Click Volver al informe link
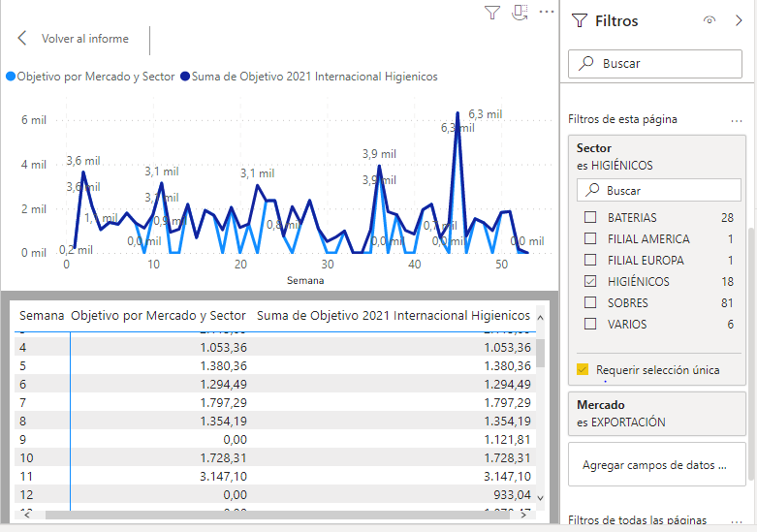 [x=85, y=39]
